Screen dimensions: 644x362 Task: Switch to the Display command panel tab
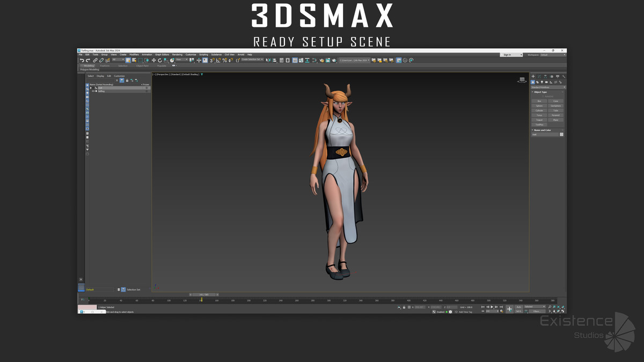[558, 76]
